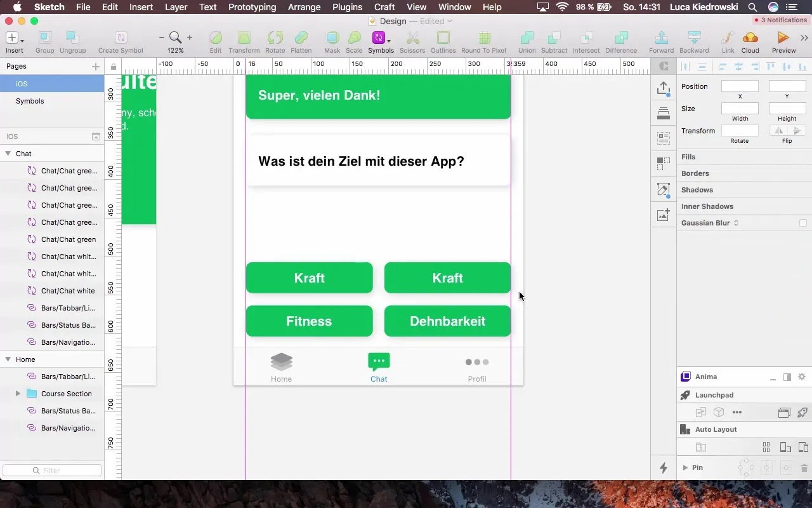Screen dimensions: 812x508
Task: Zoom in with the plus button
Action: pyautogui.click(x=189, y=38)
